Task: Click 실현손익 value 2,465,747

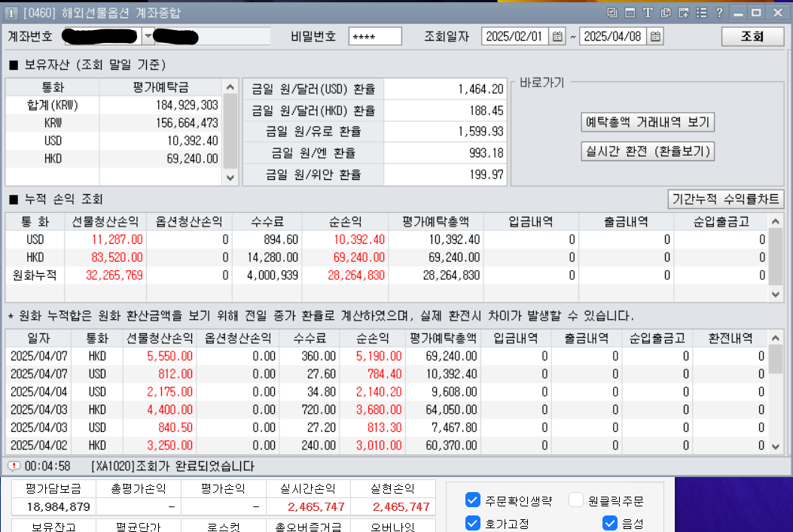Action: coord(401,506)
